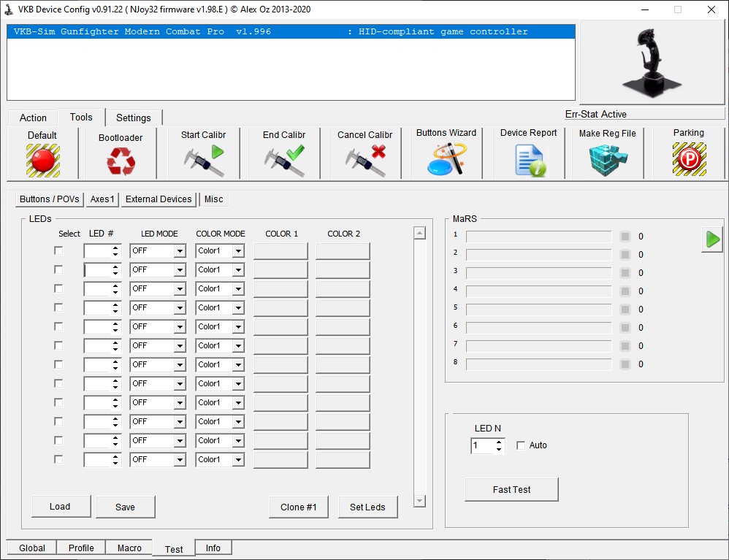Image resolution: width=729 pixels, height=560 pixels.
Task: Finish calibration with the End Calibr icon
Action: (284, 161)
